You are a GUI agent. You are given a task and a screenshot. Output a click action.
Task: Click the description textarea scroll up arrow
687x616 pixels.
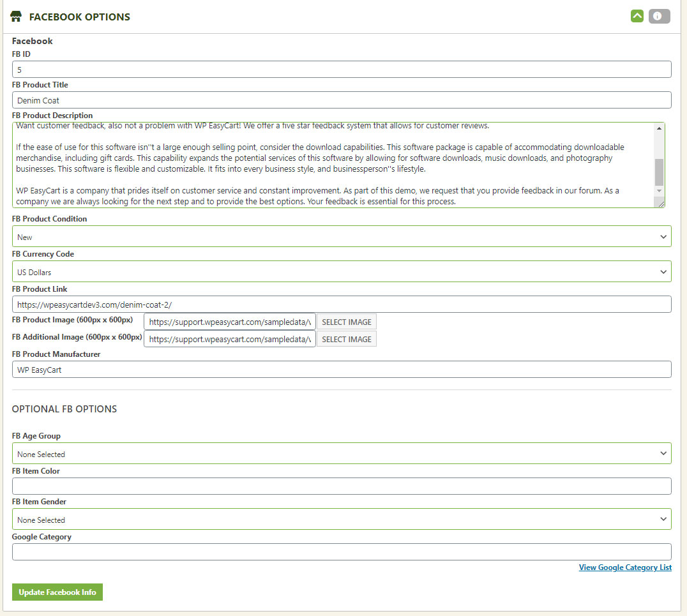[659, 128]
